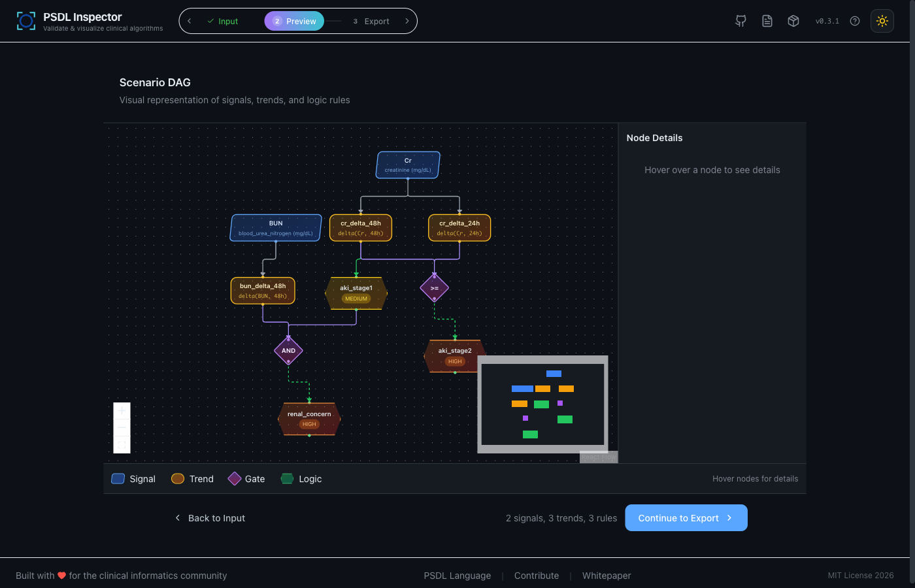Click the MIT License 2026 text
Image resolution: width=915 pixels, height=588 pixels.
pyautogui.click(x=861, y=576)
